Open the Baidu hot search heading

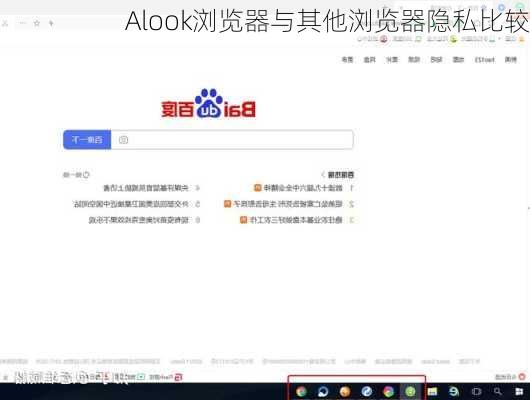tap(341, 175)
